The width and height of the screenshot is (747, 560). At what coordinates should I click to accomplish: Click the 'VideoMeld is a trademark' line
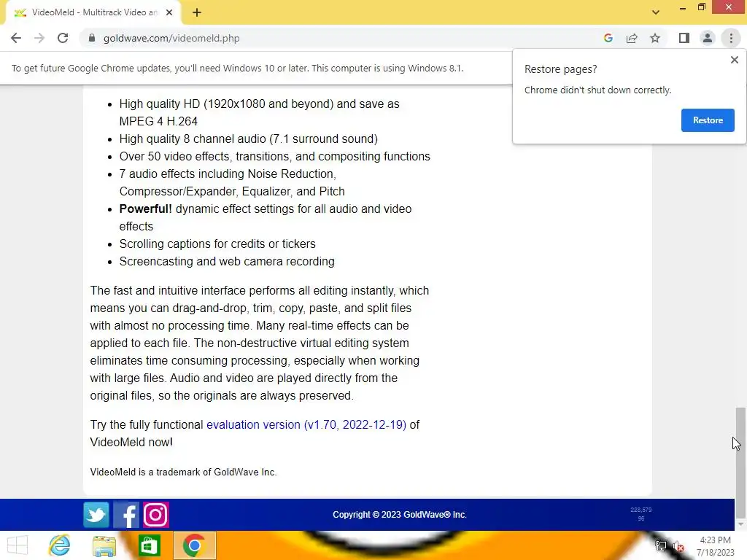[x=183, y=472]
